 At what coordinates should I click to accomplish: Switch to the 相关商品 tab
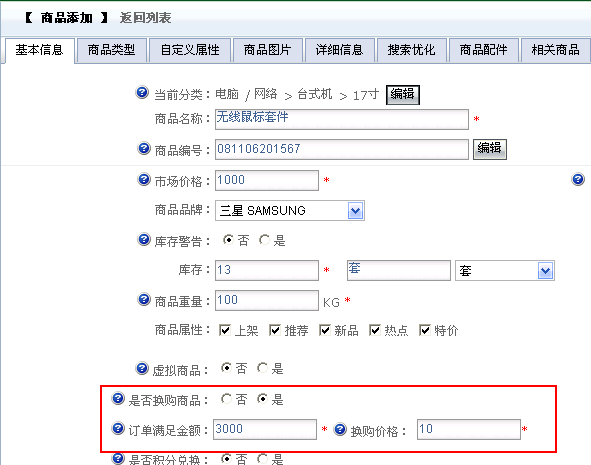pyautogui.click(x=556, y=50)
